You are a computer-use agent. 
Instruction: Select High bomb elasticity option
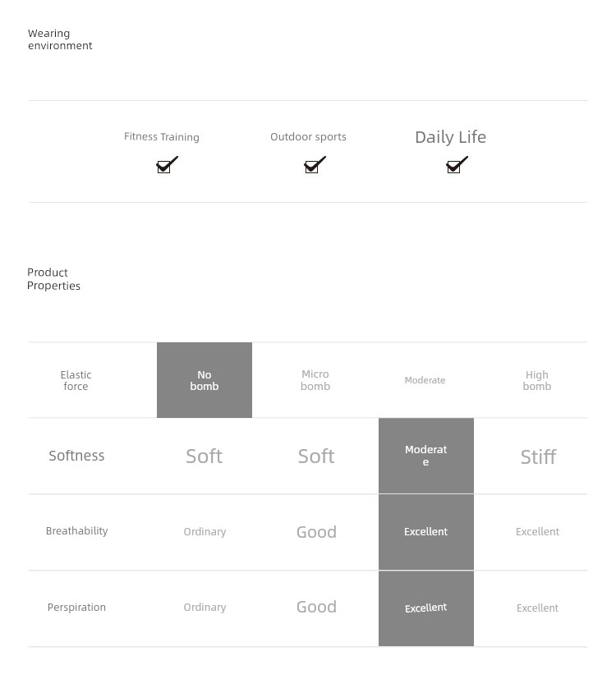(537, 380)
